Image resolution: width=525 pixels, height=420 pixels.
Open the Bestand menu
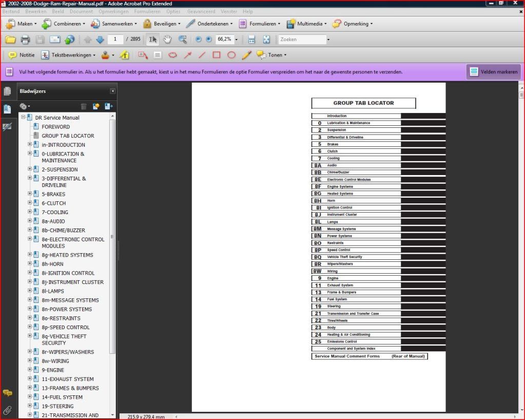[x=11, y=11]
